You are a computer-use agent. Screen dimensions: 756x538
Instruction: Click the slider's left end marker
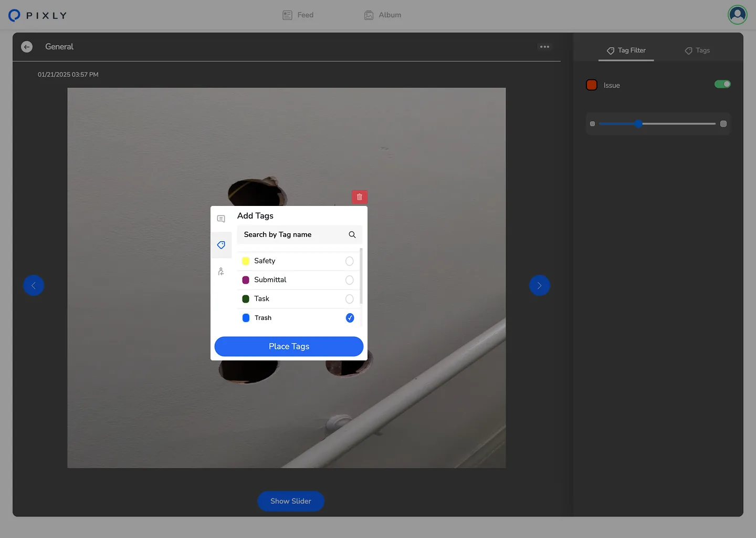pos(593,124)
